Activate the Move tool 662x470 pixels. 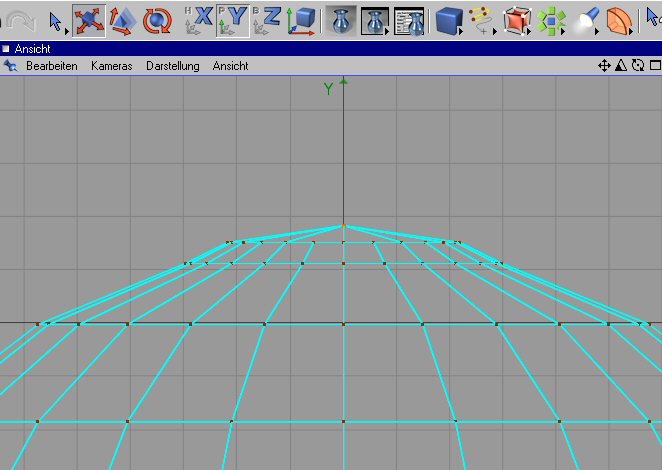pyautogui.click(x=89, y=19)
